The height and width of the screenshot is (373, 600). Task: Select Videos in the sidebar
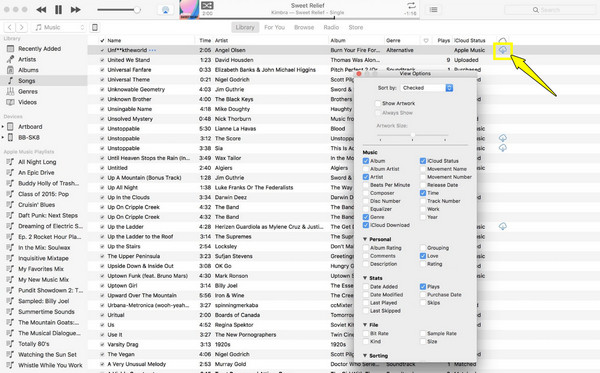tap(27, 102)
